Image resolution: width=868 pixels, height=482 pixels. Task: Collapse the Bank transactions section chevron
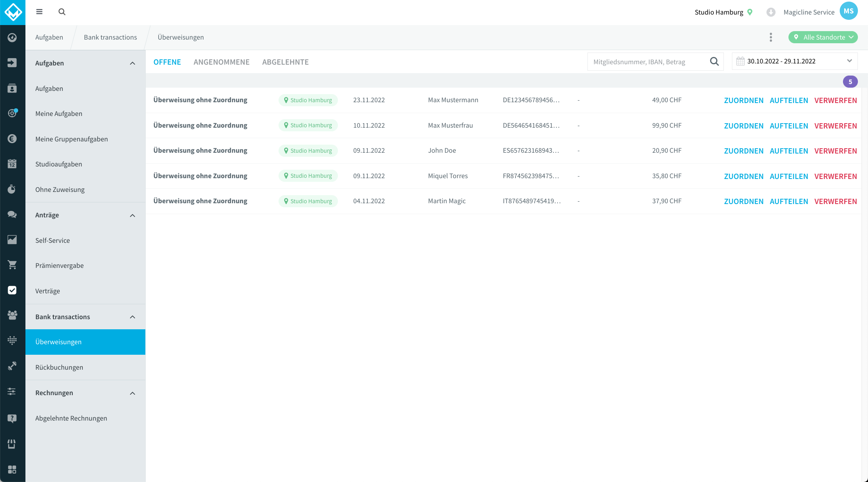[x=132, y=317]
